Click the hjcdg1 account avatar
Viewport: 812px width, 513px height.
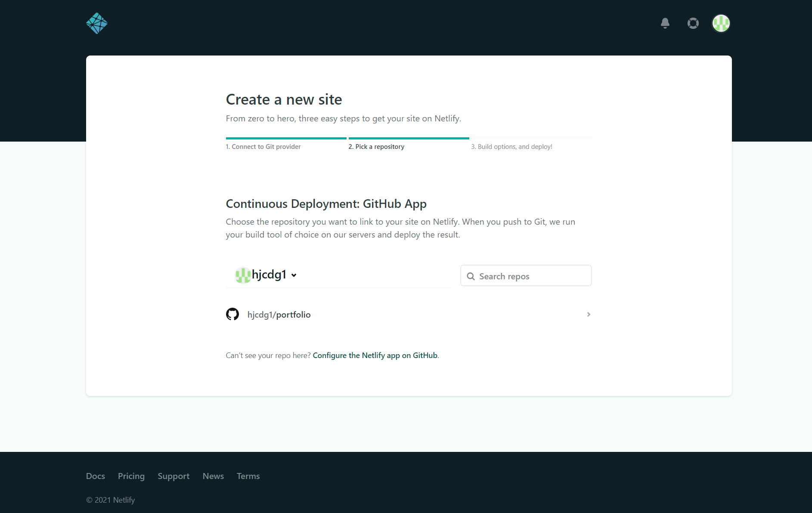pyautogui.click(x=243, y=275)
